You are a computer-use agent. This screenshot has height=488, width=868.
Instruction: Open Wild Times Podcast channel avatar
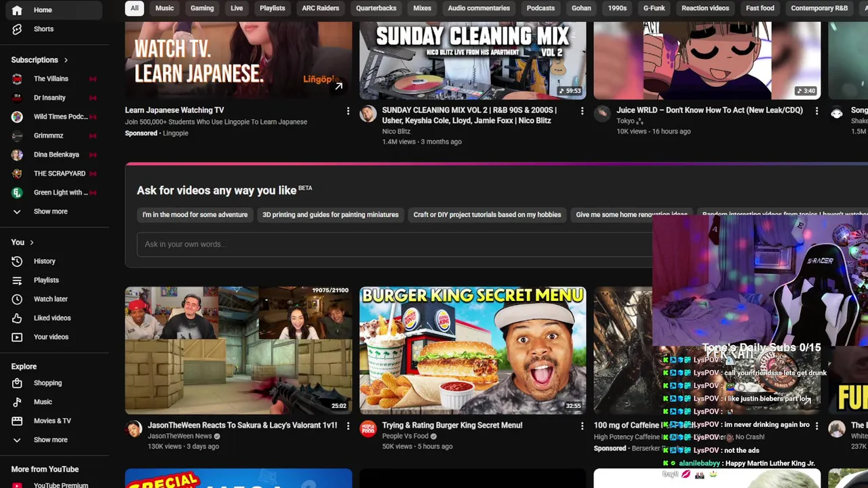coord(17,117)
